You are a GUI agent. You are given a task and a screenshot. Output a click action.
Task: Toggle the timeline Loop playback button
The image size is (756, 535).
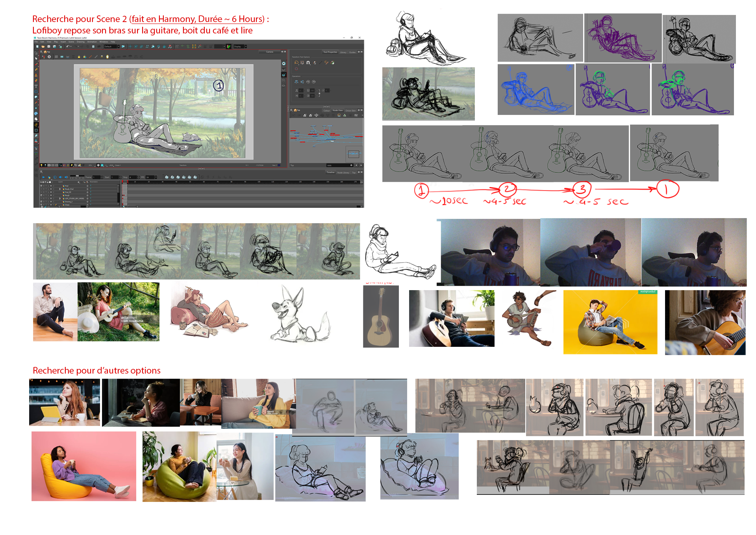coord(55,177)
